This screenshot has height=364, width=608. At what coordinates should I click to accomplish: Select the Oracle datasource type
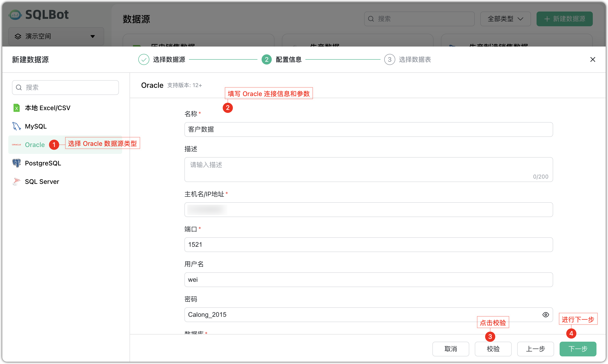click(x=35, y=145)
